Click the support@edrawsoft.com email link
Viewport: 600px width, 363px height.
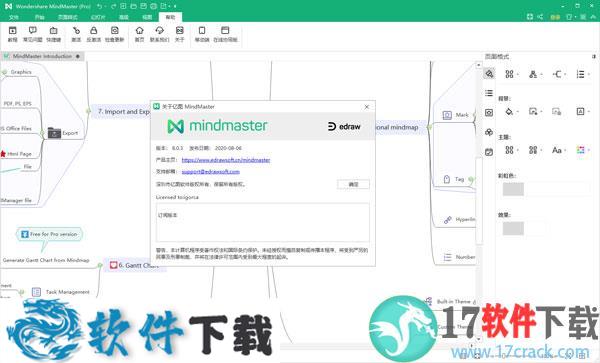(210, 172)
